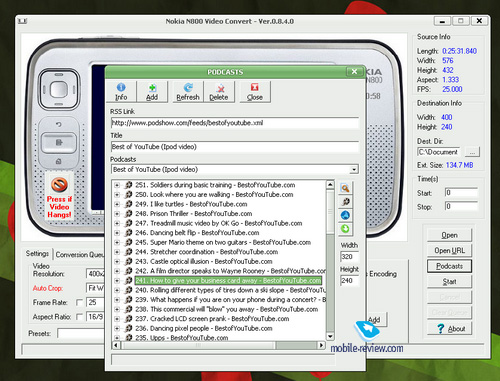
Task: Select episode 239 What happens if you are on phone
Action: (231, 300)
